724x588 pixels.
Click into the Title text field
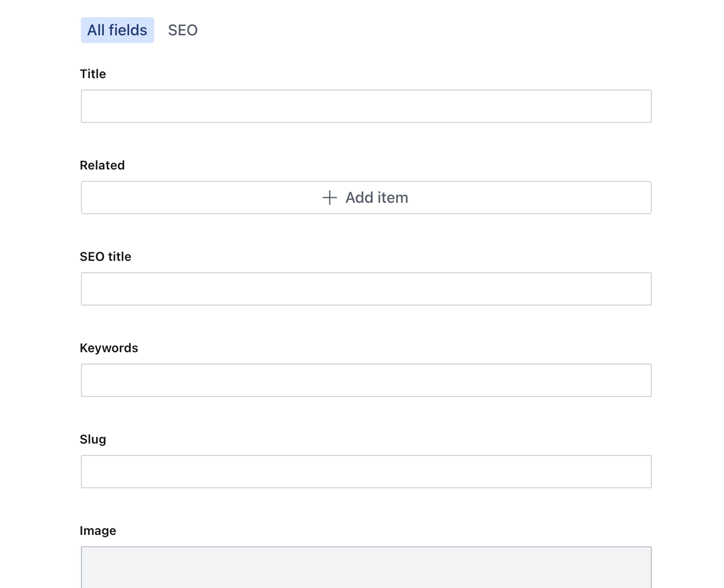point(366,106)
